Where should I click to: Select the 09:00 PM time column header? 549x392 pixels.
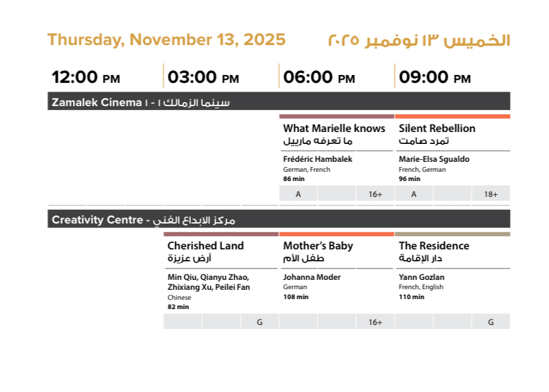pyautogui.click(x=435, y=78)
